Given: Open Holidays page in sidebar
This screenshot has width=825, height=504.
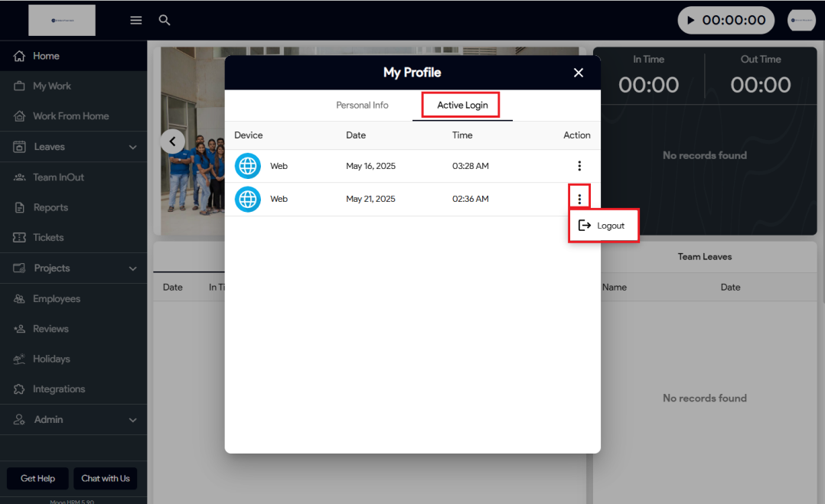Looking at the screenshot, I should coord(51,359).
